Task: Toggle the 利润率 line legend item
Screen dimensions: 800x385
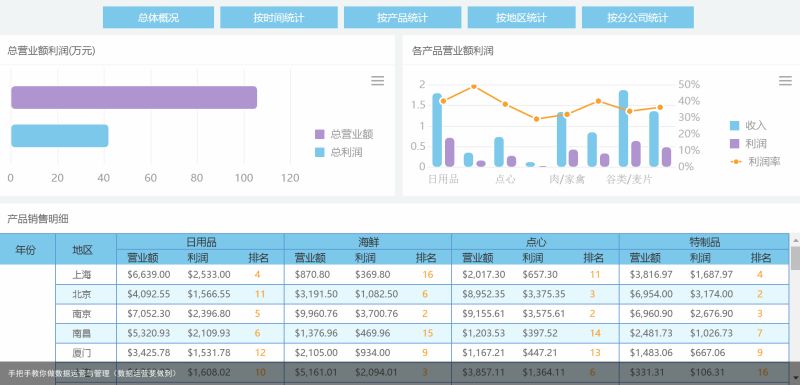Action: (x=755, y=162)
